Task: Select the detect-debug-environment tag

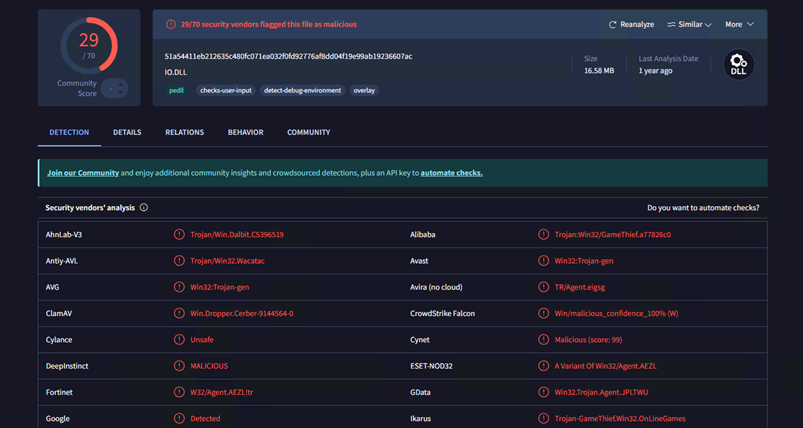Action: coord(302,91)
